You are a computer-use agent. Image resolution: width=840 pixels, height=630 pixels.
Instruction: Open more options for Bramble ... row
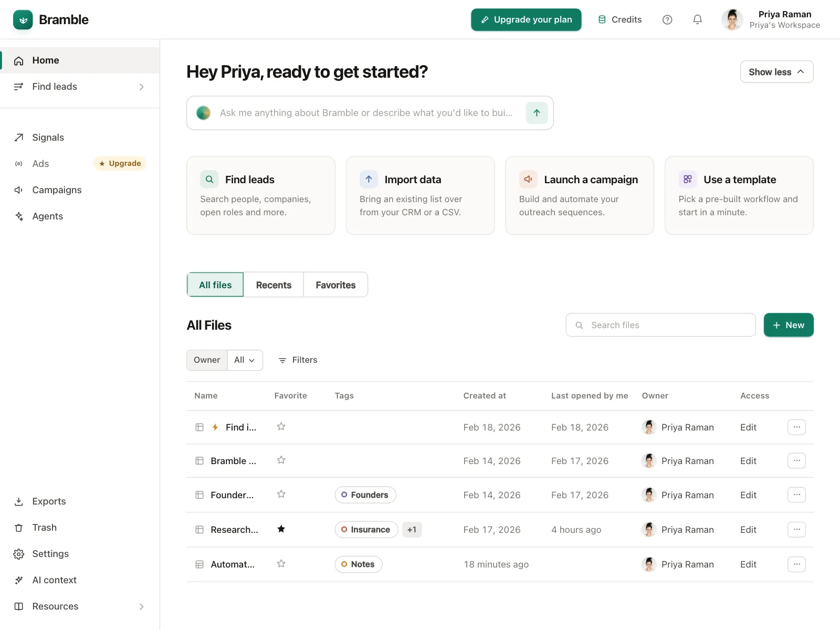point(796,461)
